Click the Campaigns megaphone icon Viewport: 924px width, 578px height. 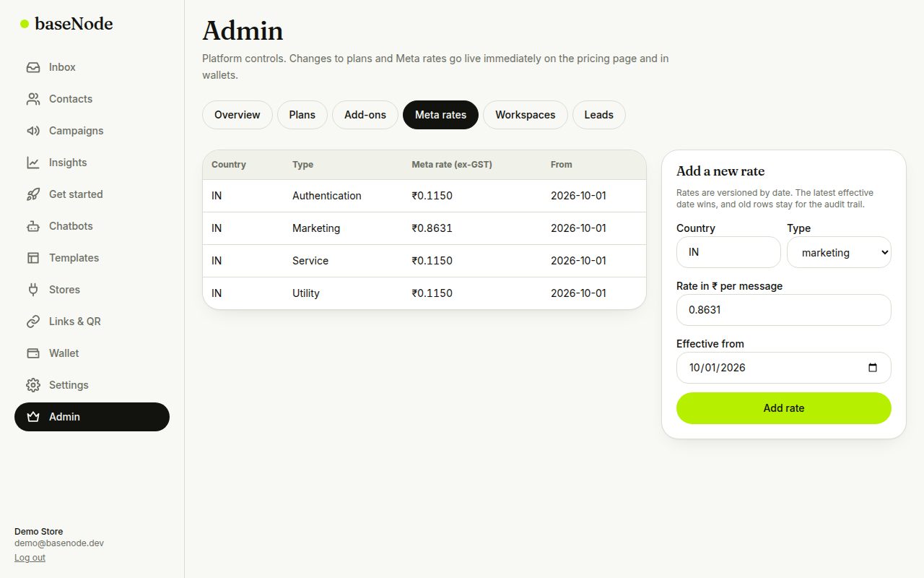pos(33,131)
